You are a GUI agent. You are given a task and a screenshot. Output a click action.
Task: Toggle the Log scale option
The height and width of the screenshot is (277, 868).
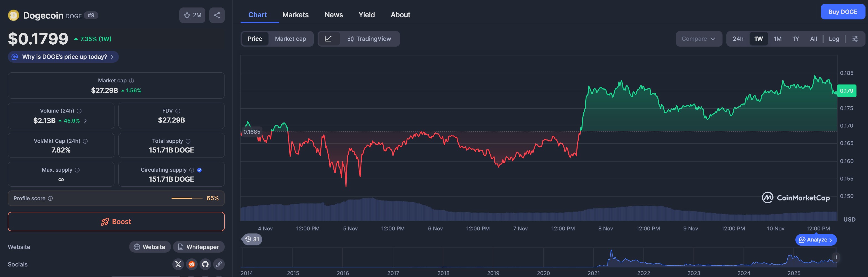pos(834,39)
